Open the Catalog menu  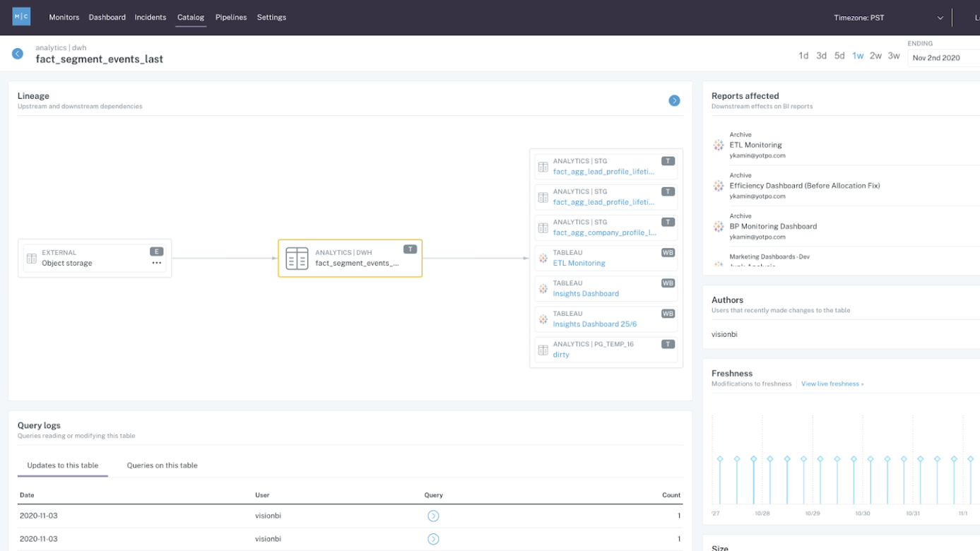pos(191,17)
